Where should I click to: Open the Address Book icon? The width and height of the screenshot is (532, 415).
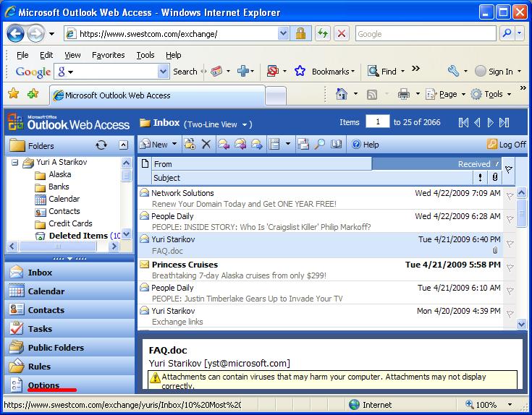[x=336, y=145]
